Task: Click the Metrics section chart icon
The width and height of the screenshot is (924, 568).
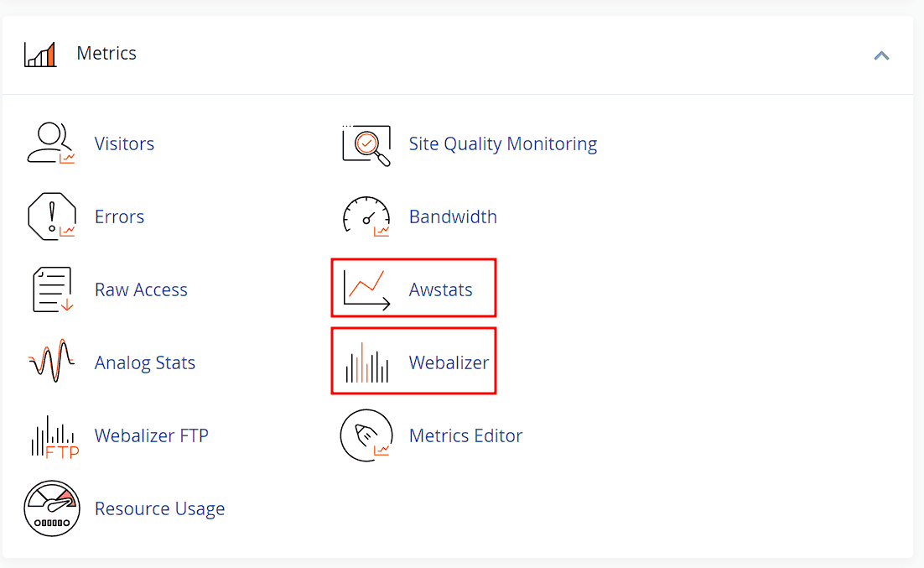Action: pos(39,52)
